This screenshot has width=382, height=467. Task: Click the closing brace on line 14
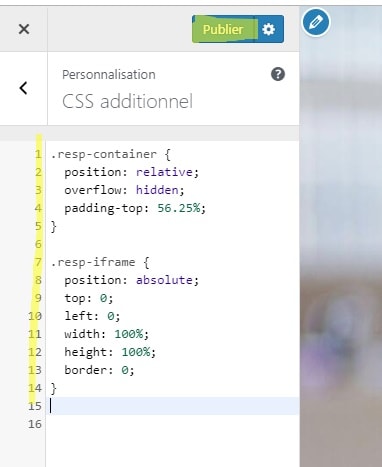click(54, 388)
